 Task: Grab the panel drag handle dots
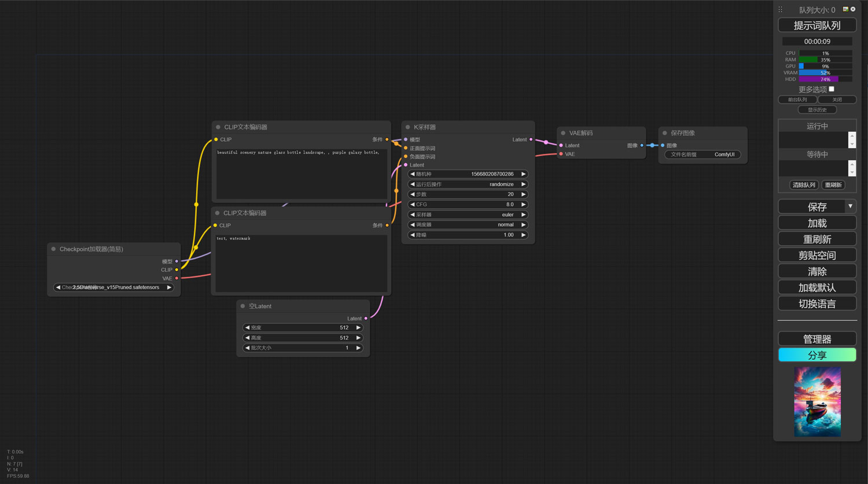pos(780,10)
